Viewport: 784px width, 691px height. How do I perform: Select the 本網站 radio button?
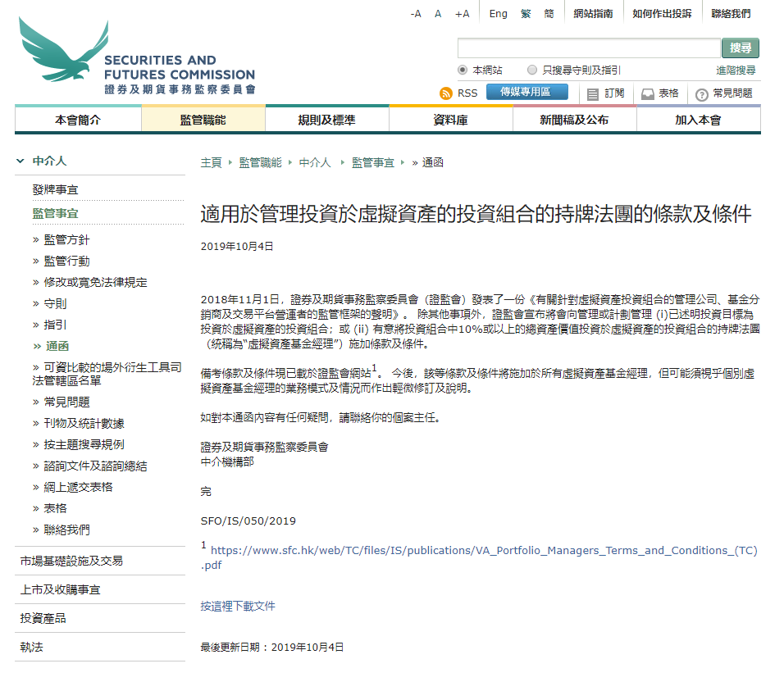463,70
